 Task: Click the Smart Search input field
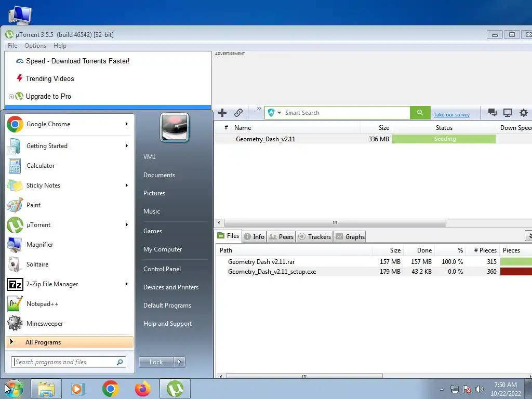[346, 113]
